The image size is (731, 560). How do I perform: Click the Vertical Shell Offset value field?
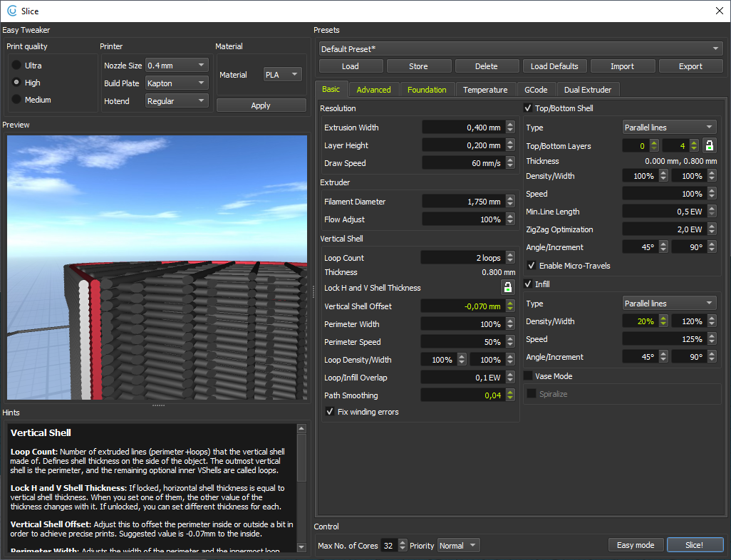[x=464, y=306]
